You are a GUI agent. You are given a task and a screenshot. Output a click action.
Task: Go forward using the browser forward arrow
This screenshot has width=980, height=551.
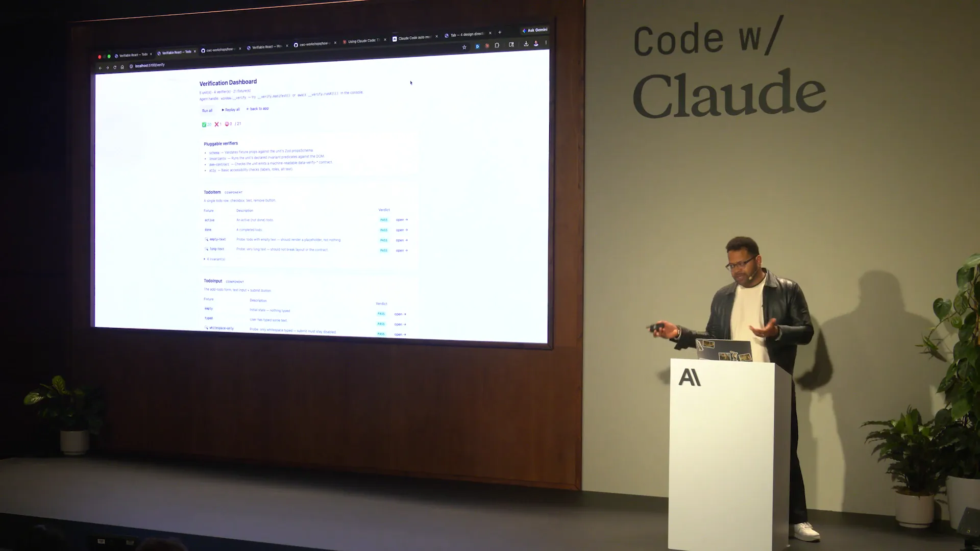[107, 68]
